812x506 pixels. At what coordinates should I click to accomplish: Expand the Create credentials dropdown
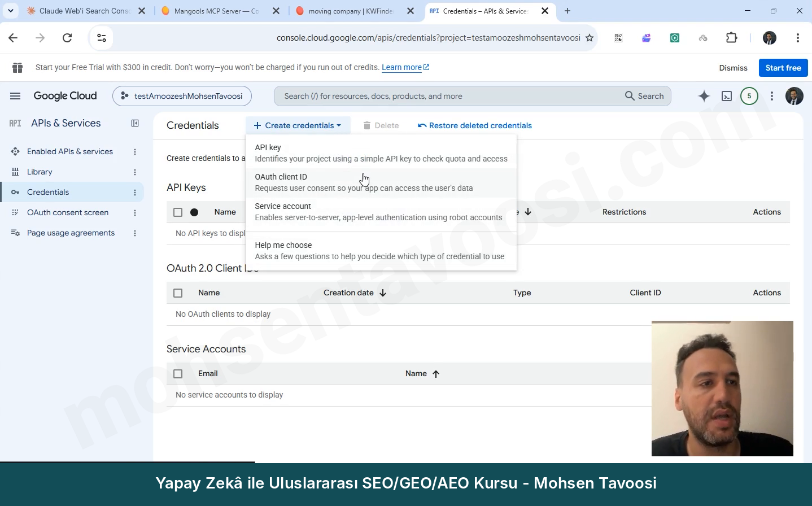click(298, 125)
